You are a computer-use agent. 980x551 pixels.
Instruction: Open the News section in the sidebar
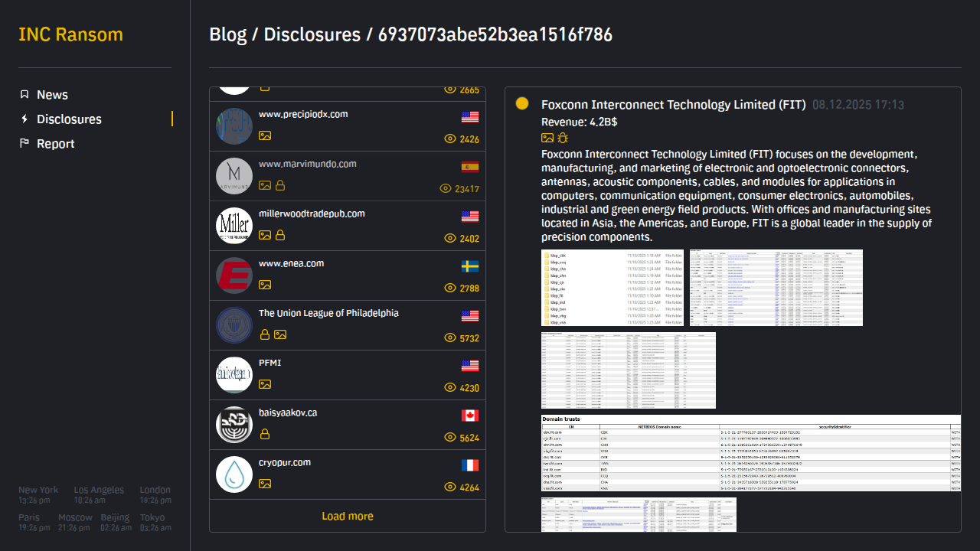(52, 95)
